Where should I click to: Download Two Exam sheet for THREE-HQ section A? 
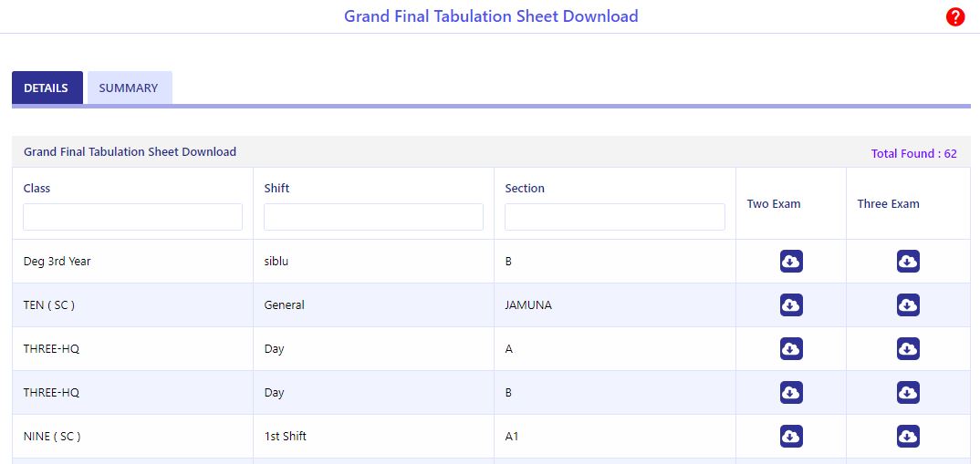(x=791, y=349)
